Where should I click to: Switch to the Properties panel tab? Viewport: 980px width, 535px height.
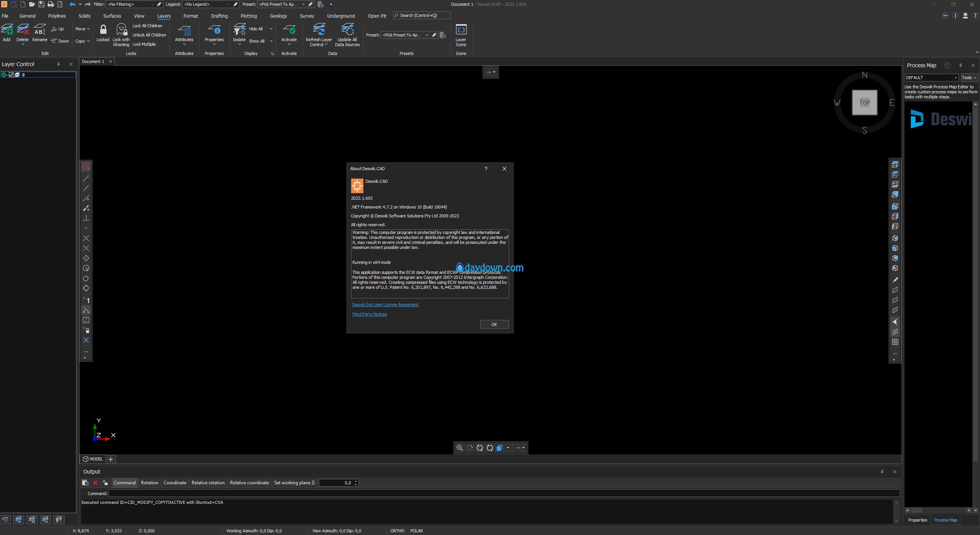pyautogui.click(x=917, y=520)
